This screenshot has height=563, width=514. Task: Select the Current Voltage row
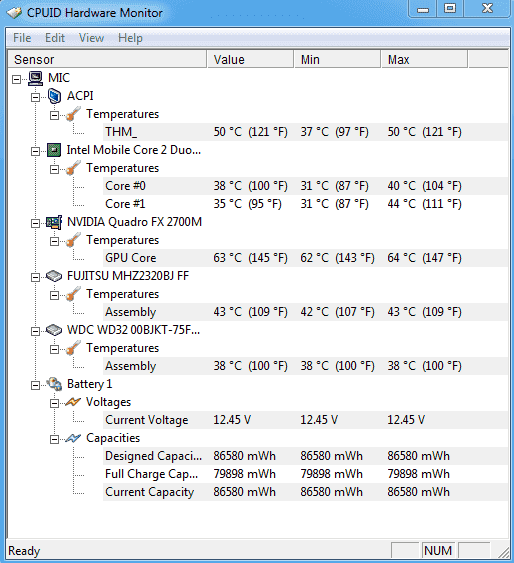(305, 420)
